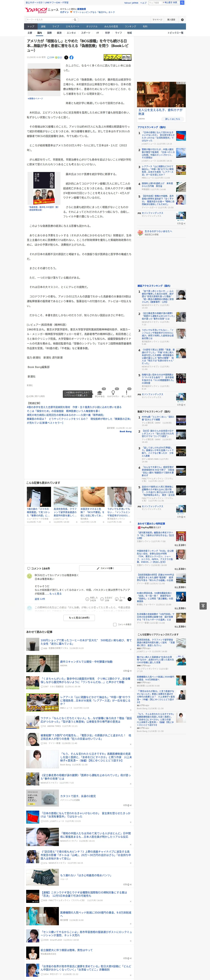This screenshot has height=980, width=210.
Task: Open 劇中スキャンダルで父親役 ABEMA item
Action: [x=86, y=661]
